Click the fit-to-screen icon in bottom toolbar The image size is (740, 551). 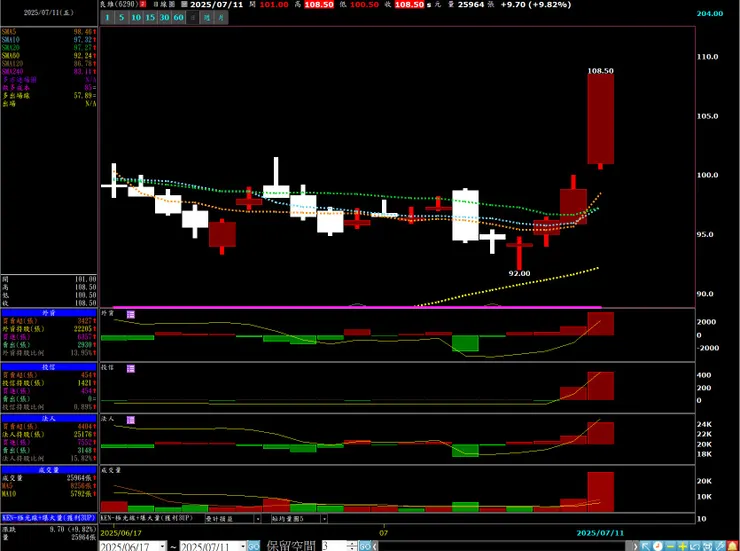tap(707, 546)
